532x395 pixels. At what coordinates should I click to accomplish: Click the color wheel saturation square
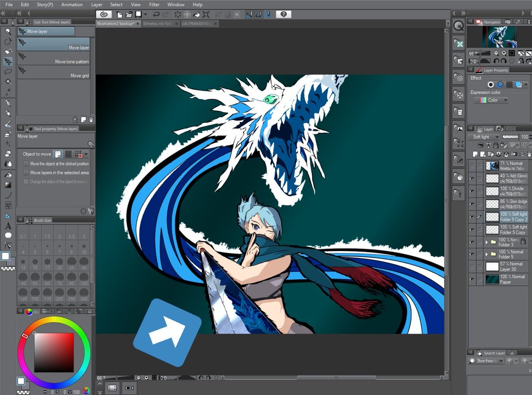54,352
